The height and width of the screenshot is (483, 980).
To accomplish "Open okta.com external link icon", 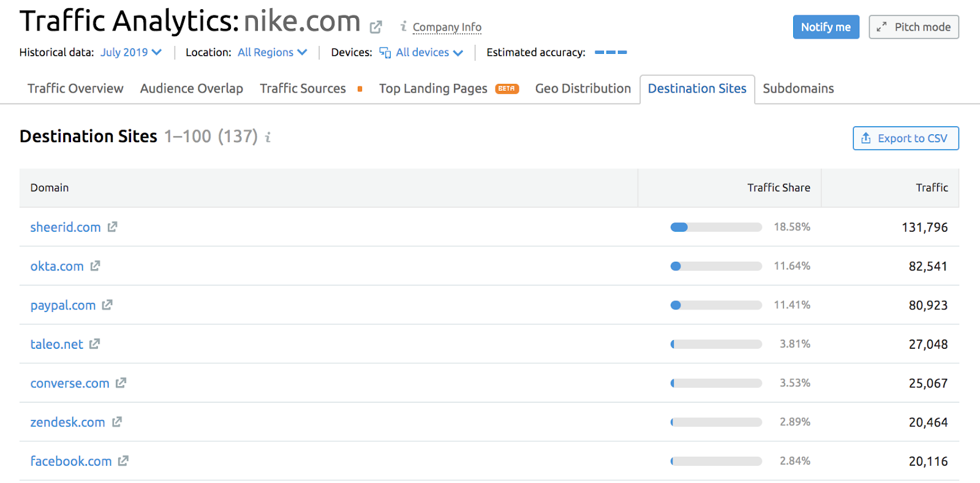I will click(x=95, y=266).
